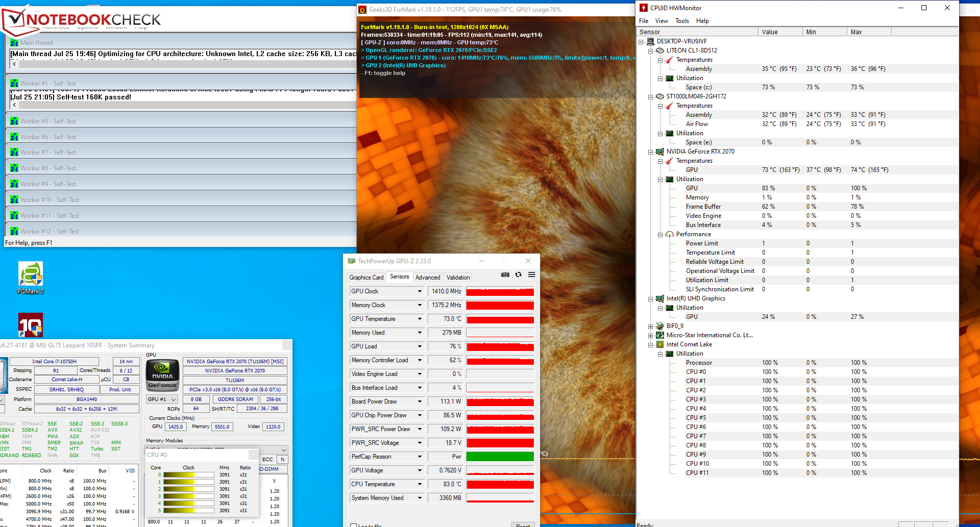
Task: Select the BIF0_9 battery icon
Action: pyautogui.click(x=660, y=326)
